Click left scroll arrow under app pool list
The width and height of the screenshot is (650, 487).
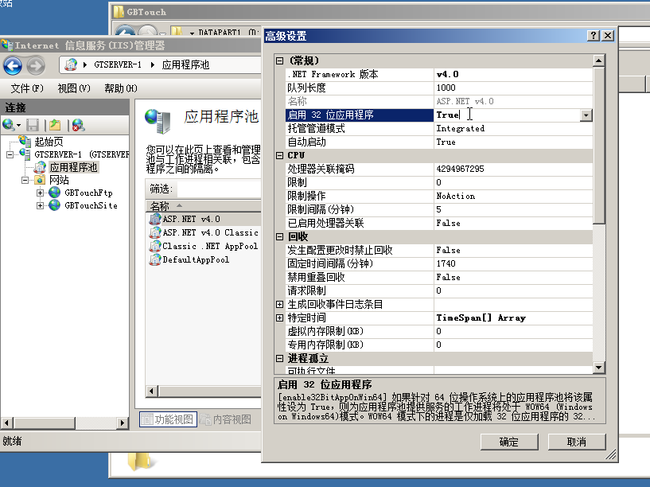pyautogui.click(x=152, y=390)
